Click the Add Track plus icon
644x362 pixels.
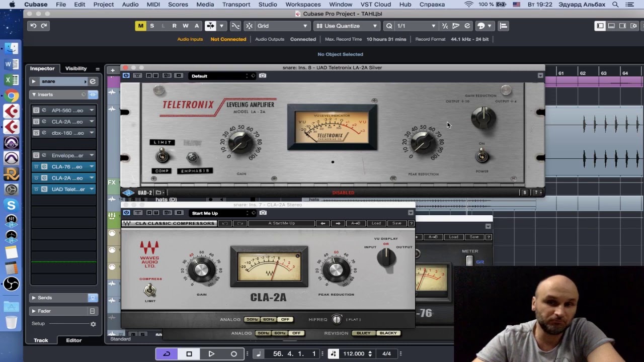pyautogui.click(x=112, y=70)
